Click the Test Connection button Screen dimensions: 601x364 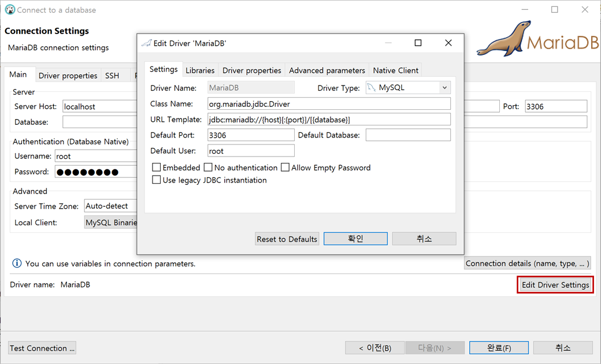42,348
